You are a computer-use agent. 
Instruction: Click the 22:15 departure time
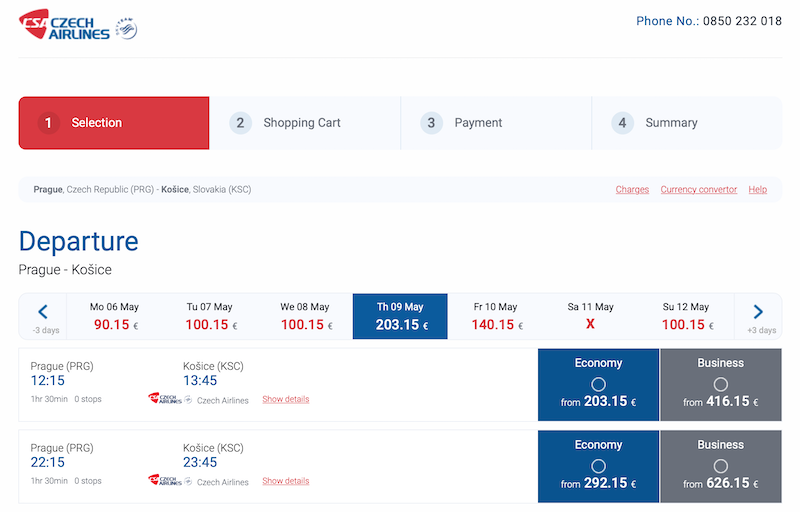tap(47, 463)
